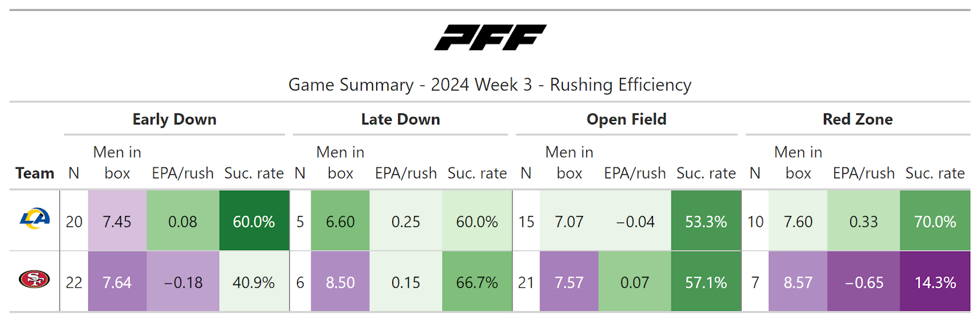Select the 49ers' 8.50 Late Down box cell
This screenshot has height=322, width=980.
340,282
